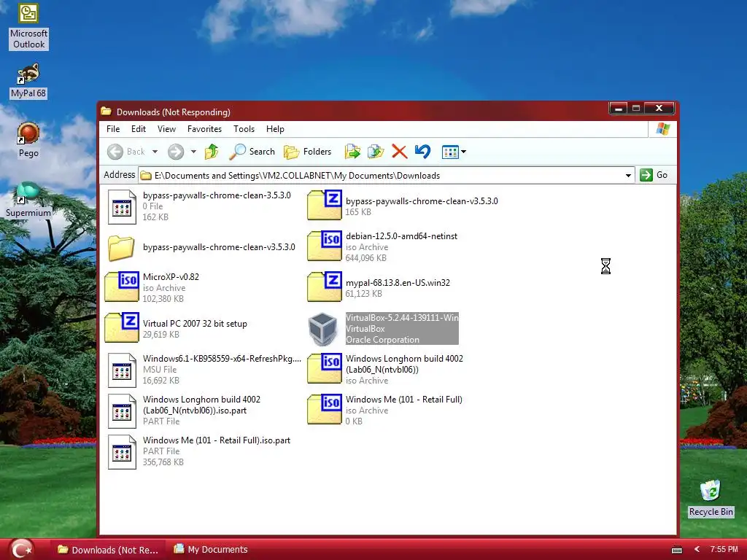Select the Windows Me .iso.part file icon

[x=122, y=452]
